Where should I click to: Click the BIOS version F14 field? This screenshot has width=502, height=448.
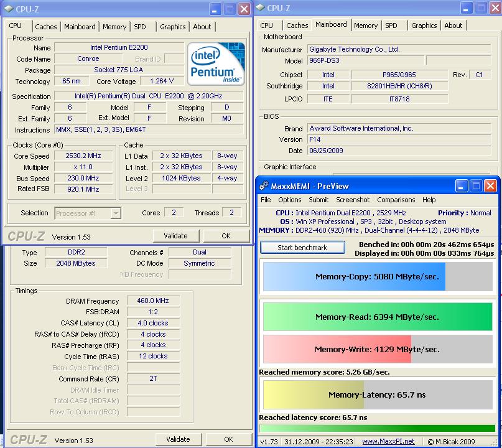tap(399, 139)
